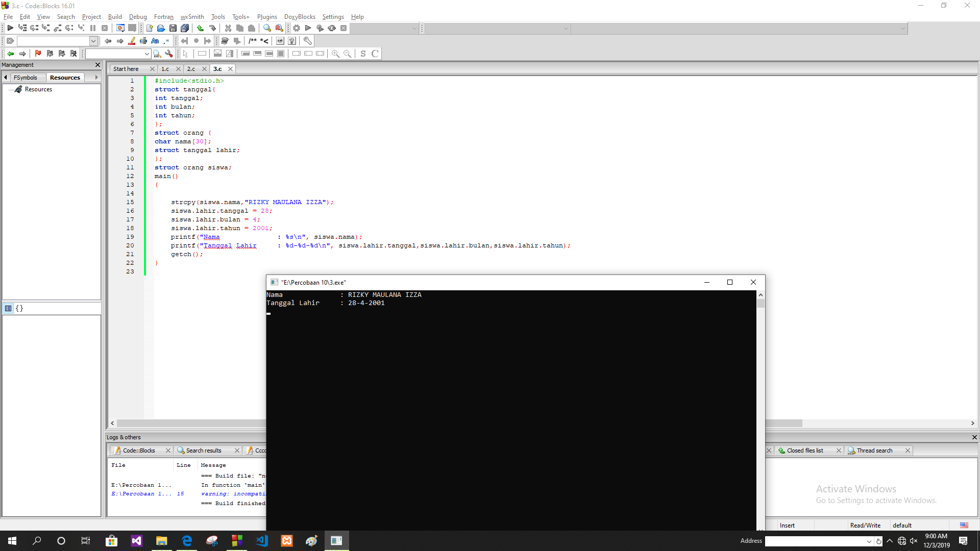Image resolution: width=980 pixels, height=551 pixels.
Task: Switch to the 2.c editor tab
Action: [x=191, y=69]
